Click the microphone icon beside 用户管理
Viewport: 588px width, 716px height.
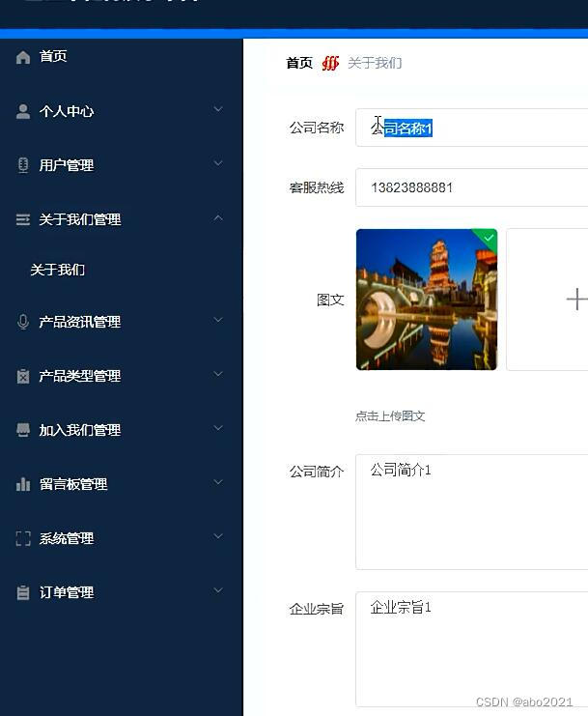tap(23, 165)
